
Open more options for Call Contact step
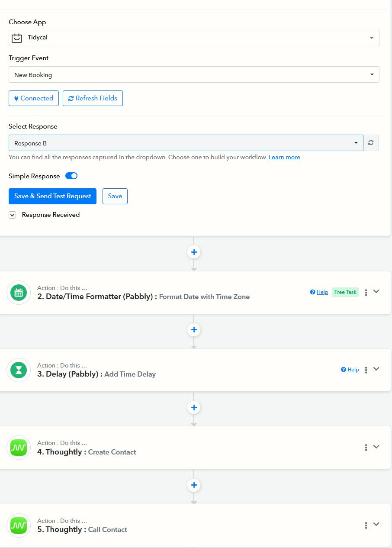click(366, 525)
